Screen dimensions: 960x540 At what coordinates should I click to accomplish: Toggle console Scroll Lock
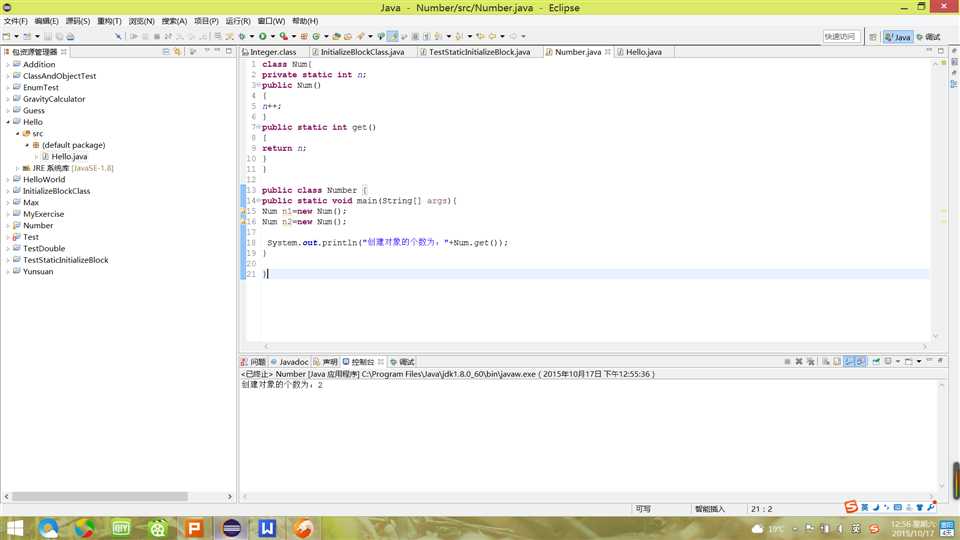(x=837, y=361)
